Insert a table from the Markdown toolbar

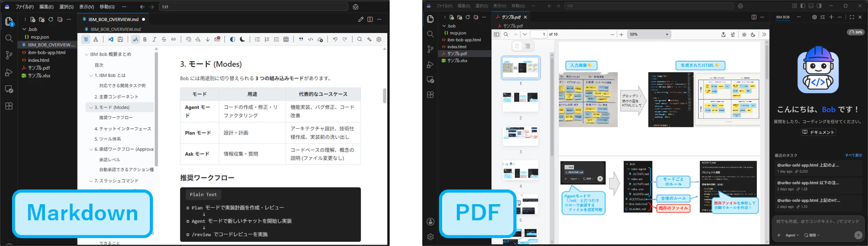tap(286, 39)
